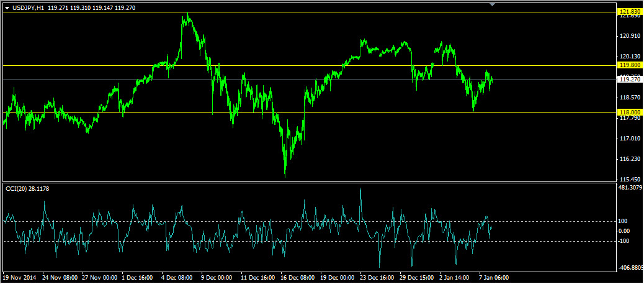Click the USDJPY,H1 chart title
This screenshot has width=644, height=284.
(29, 8)
